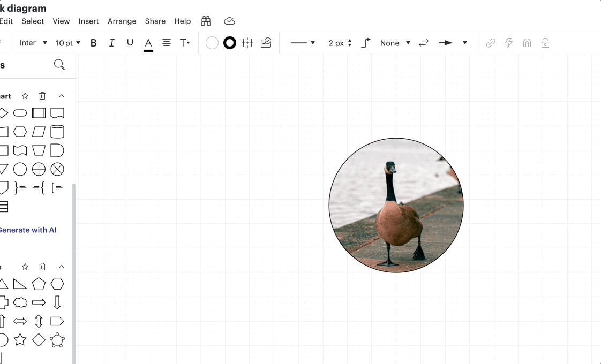Select the terminator pill shape
This screenshot has width=601, height=364.
pos(20,113)
